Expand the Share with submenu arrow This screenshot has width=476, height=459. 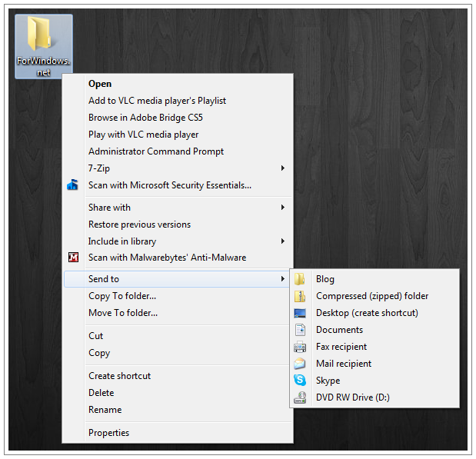pyautogui.click(x=283, y=208)
